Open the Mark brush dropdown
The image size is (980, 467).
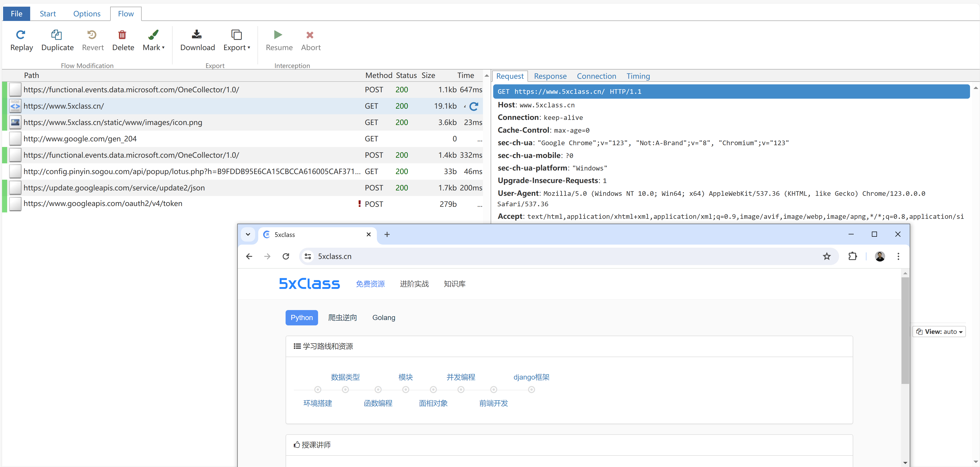153,40
